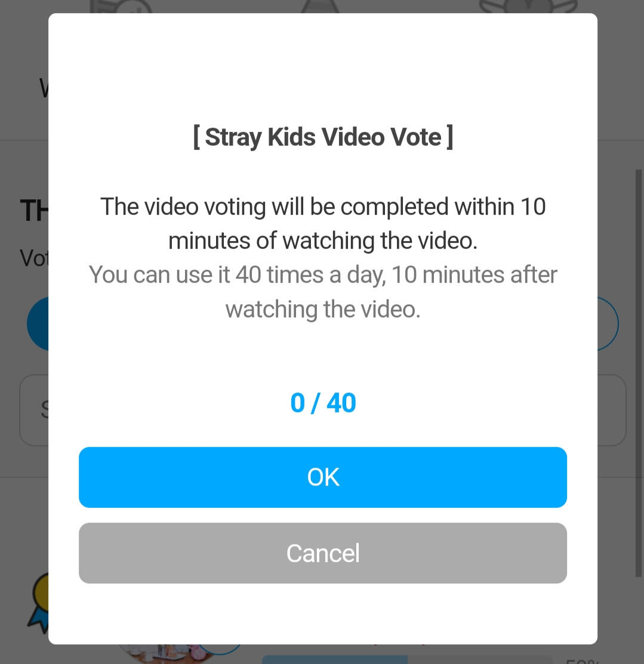Focus the dimmed search input field

click(x=34, y=410)
